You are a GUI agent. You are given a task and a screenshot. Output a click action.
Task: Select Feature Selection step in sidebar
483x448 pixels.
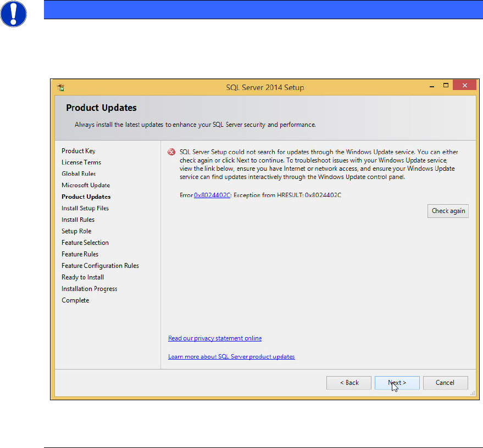coord(85,243)
